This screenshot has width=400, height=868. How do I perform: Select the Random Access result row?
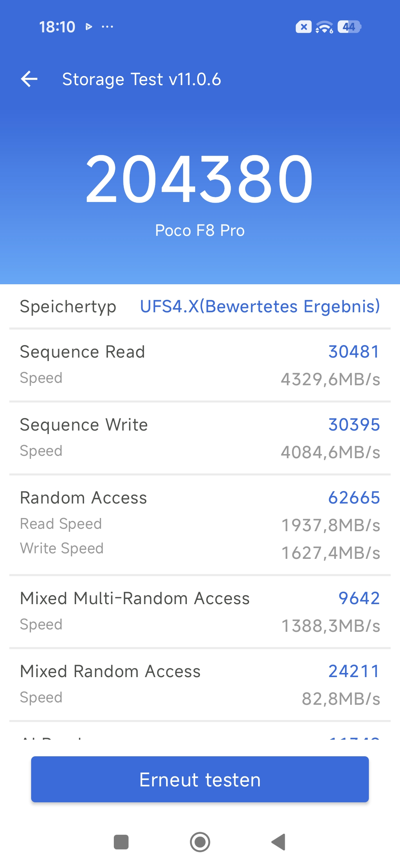(x=200, y=525)
